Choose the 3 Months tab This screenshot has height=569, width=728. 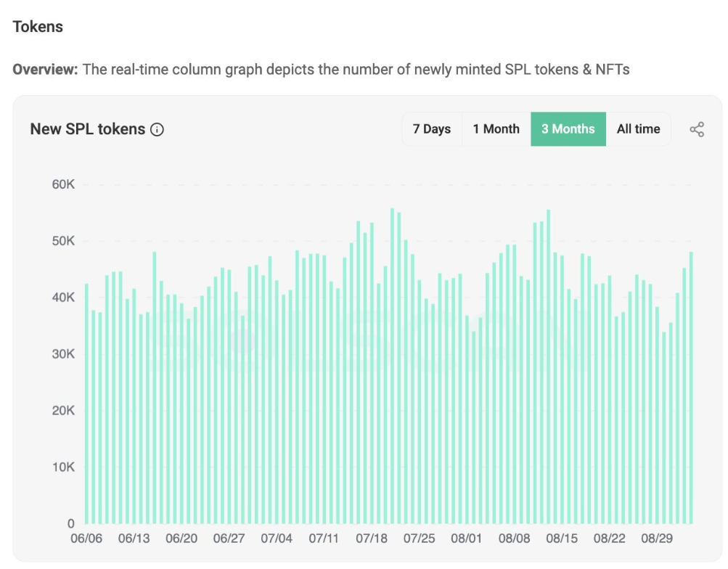pos(568,129)
